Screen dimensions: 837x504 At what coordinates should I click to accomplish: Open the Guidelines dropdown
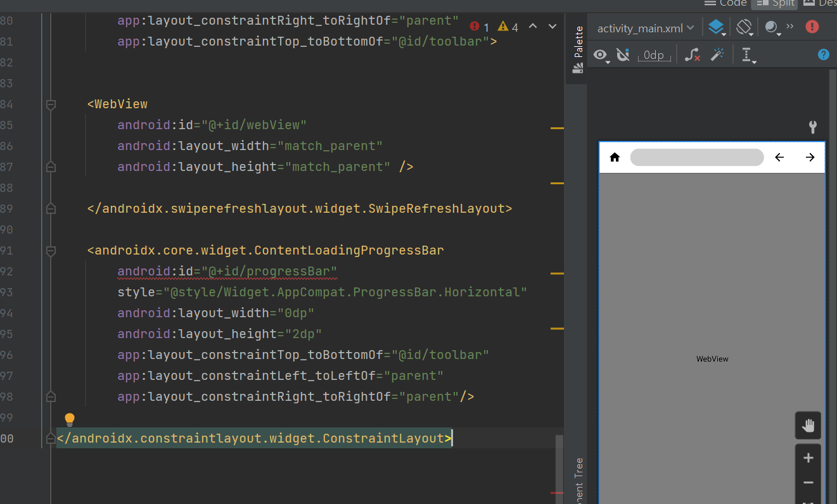[749, 56]
